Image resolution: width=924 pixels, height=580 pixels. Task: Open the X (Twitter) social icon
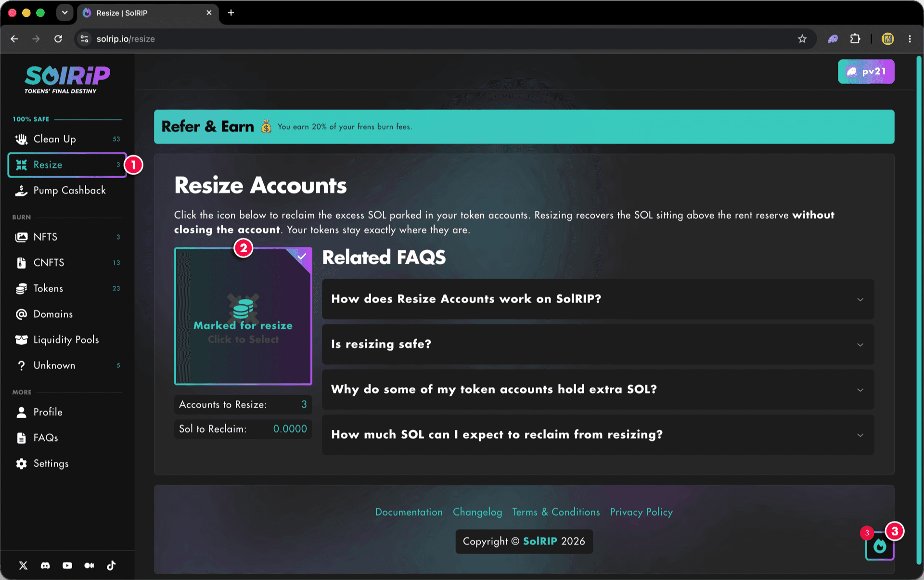coord(23,565)
